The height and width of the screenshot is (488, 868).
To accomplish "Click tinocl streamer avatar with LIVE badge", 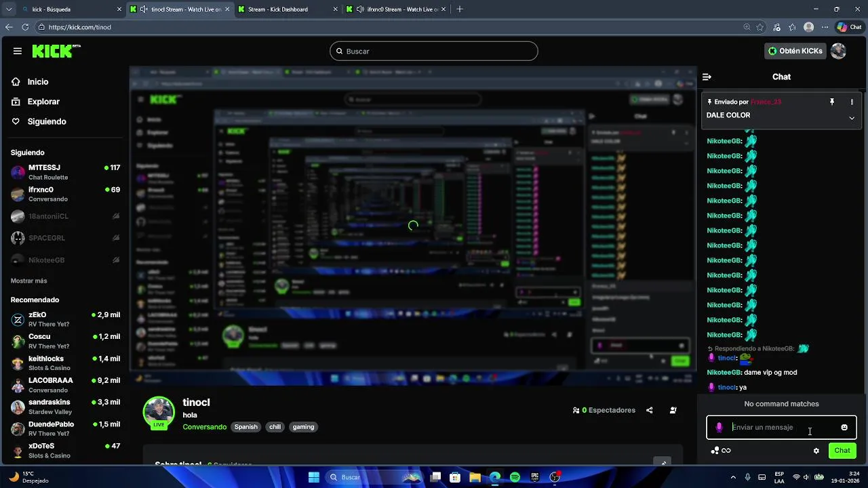I will click(159, 413).
